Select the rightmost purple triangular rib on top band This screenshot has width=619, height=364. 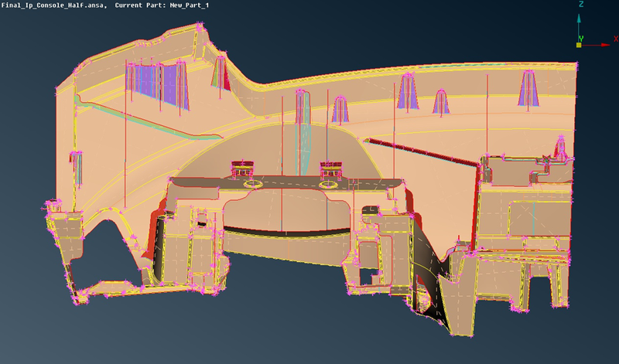coord(528,88)
